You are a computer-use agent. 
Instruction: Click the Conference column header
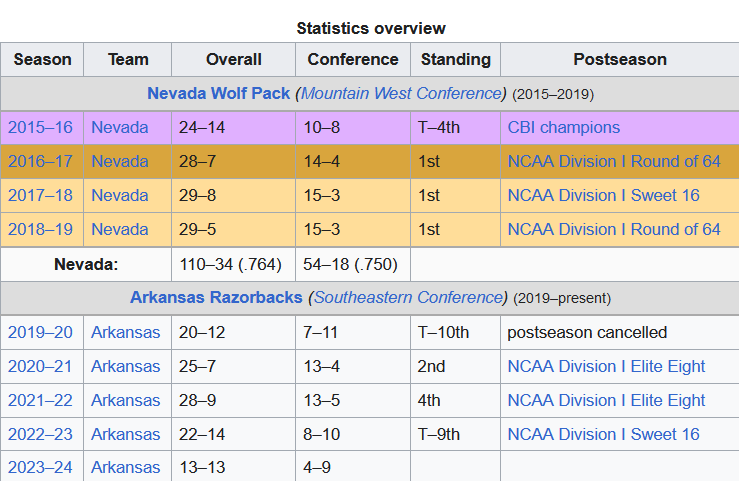[353, 59]
